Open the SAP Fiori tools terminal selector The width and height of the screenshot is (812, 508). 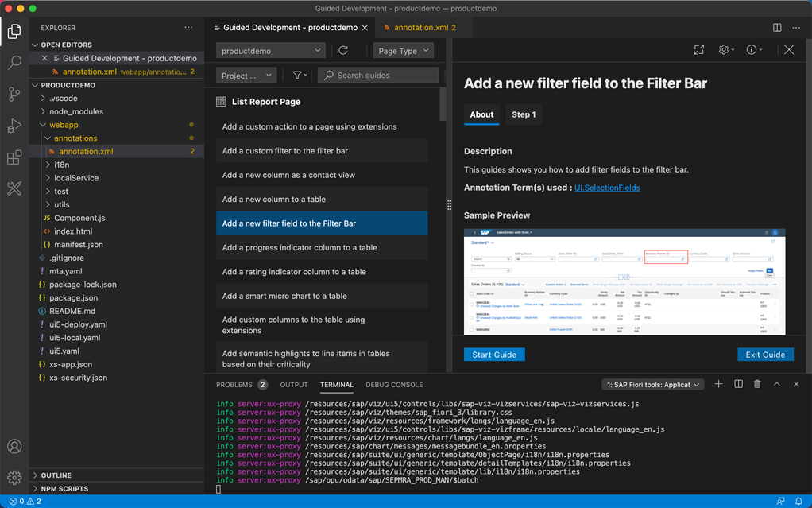(x=652, y=385)
